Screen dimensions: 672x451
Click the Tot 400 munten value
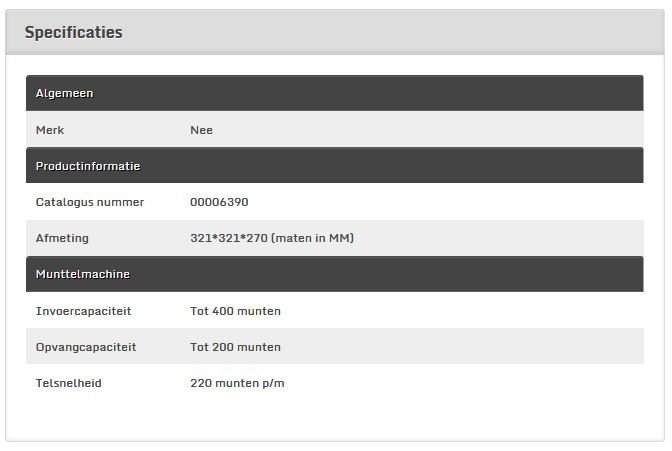tap(235, 311)
